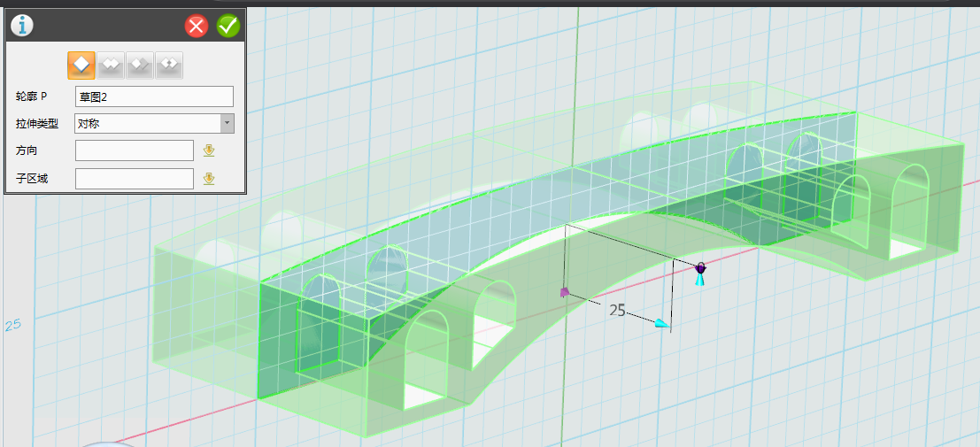This screenshot has height=447, width=980.
Task: Click the purple arrow handle on the bridge
Action: [x=563, y=291]
